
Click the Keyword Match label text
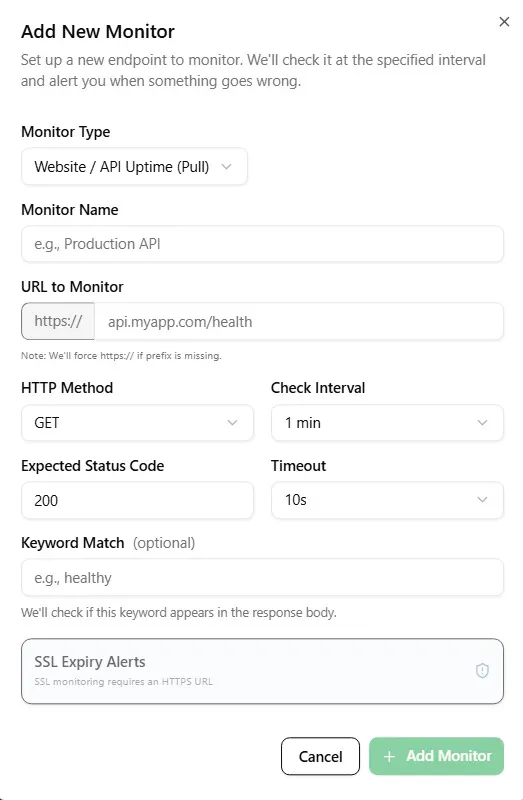(x=72, y=543)
